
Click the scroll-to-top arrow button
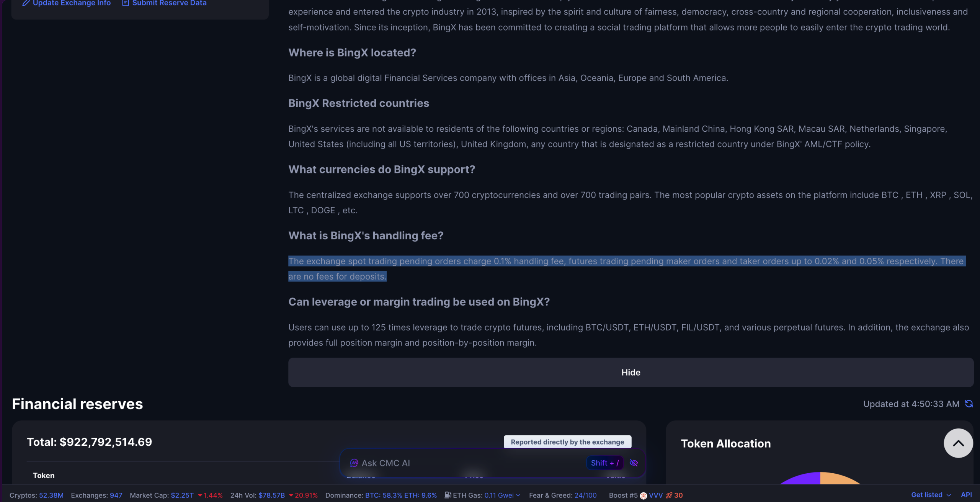point(958,443)
